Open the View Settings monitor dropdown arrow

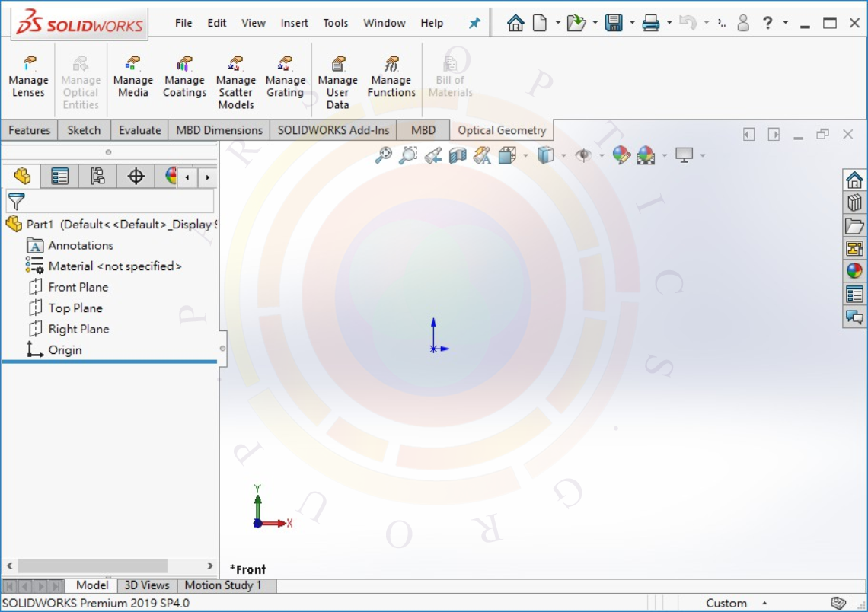point(703,155)
